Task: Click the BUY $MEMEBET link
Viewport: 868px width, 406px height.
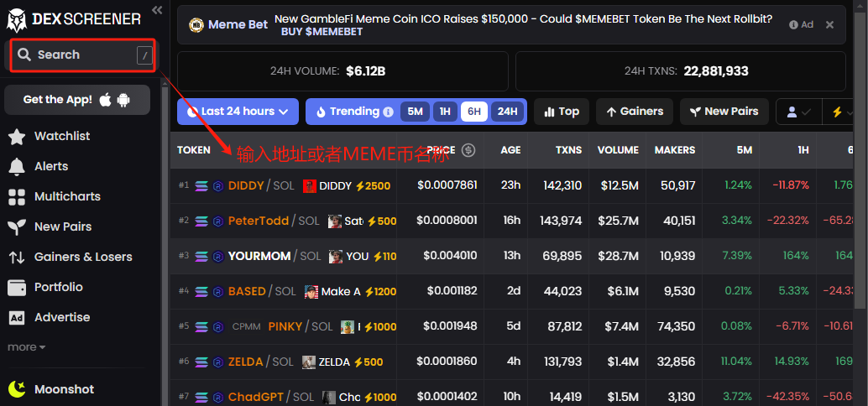Action: (322, 32)
